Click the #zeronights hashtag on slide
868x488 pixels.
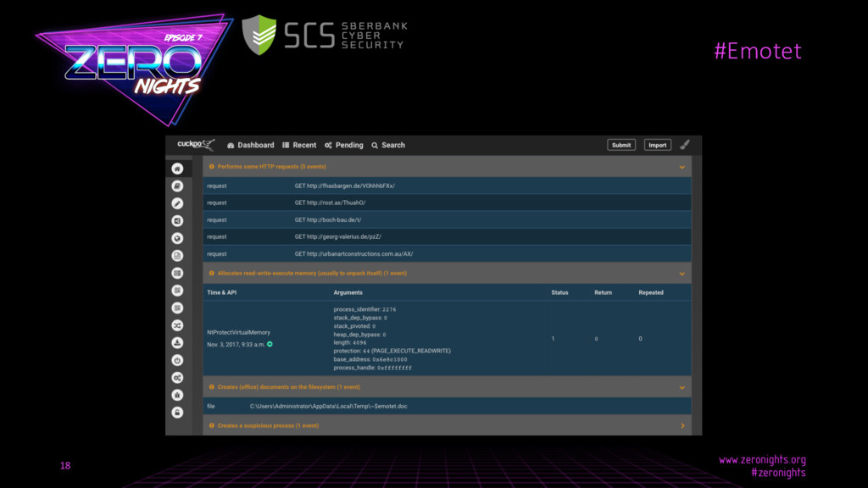pyautogui.click(x=778, y=473)
